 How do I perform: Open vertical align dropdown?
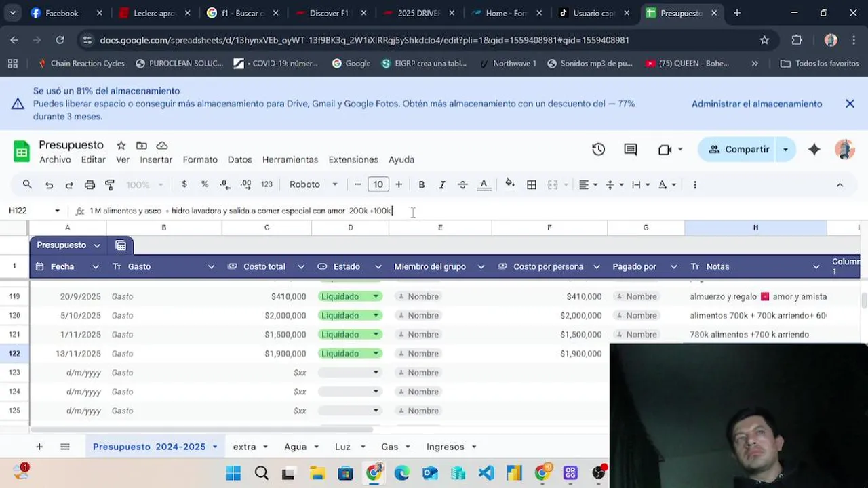[614, 184]
